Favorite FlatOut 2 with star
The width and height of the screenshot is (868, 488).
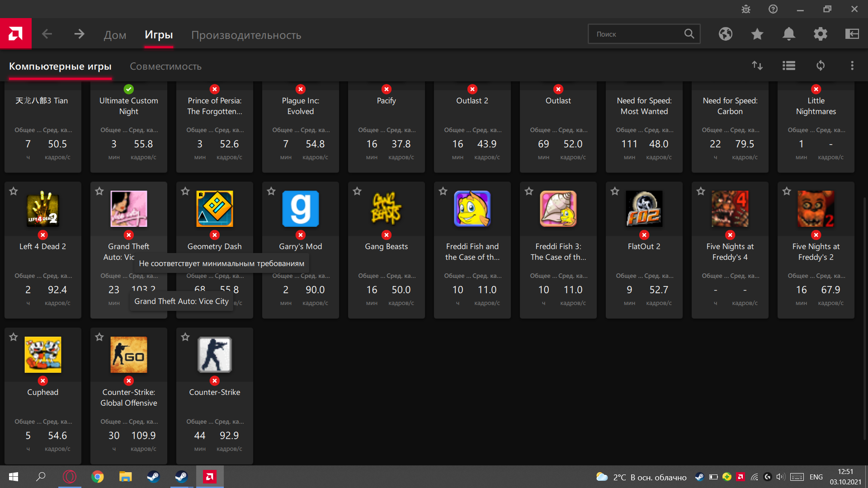coord(615,191)
